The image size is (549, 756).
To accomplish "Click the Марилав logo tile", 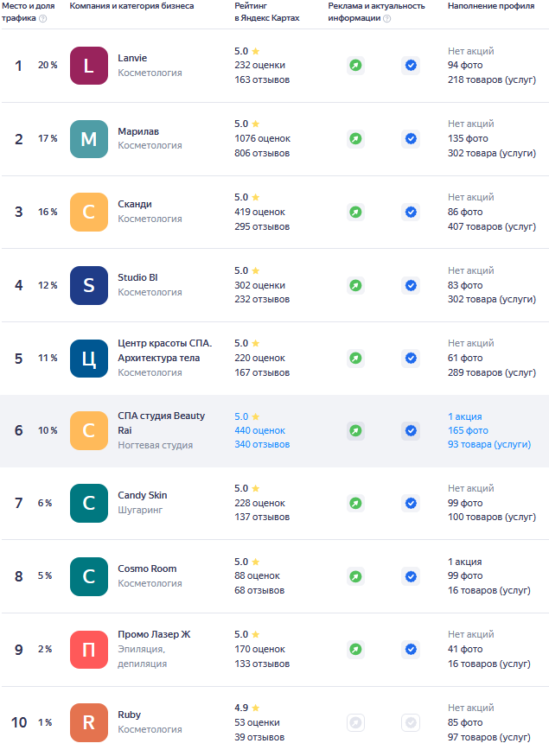I will tap(89, 139).
